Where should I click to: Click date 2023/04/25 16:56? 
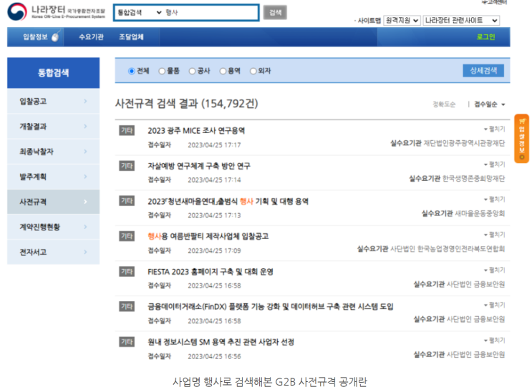tap(214, 356)
